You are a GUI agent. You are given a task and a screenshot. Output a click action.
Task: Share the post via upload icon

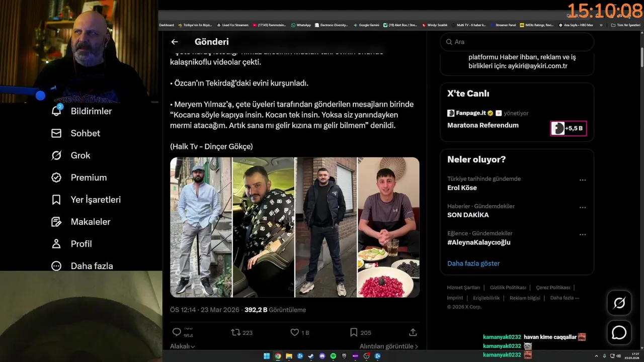pyautogui.click(x=413, y=332)
